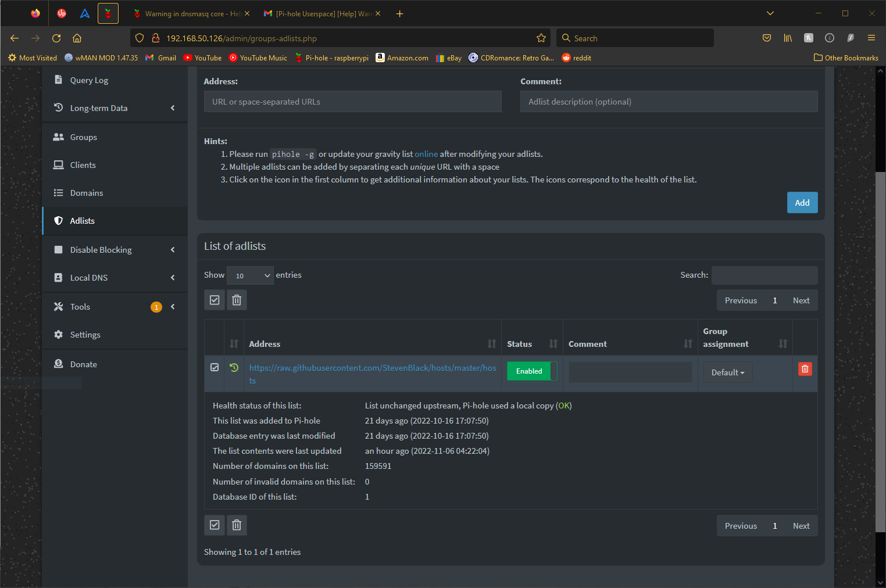Expand the Tools sidebar menu
The width and height of the screenshot is (886, 588).
80,306
